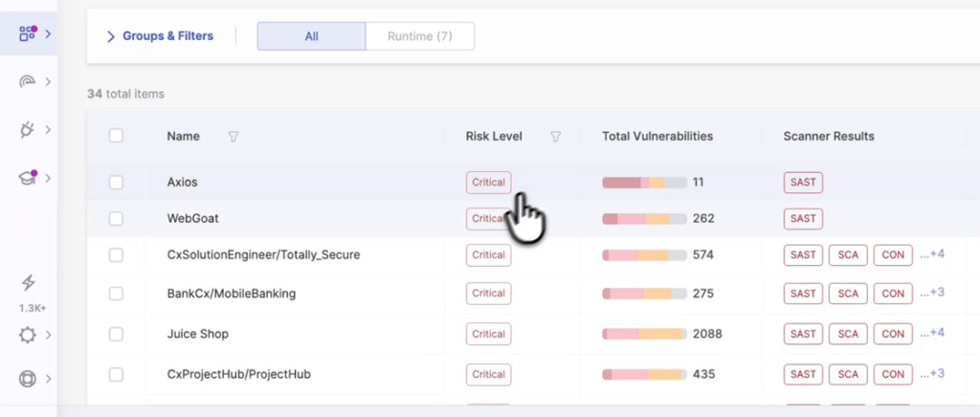This screenshot has height=417, width=980.
Task: Click the 34 total items label
Action: coord(125,95)
